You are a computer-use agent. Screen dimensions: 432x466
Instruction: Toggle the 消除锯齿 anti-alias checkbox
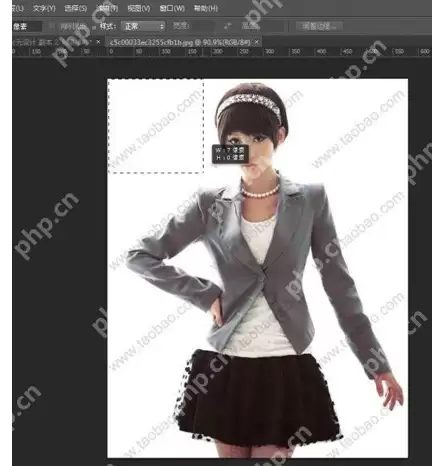[52, 26]
